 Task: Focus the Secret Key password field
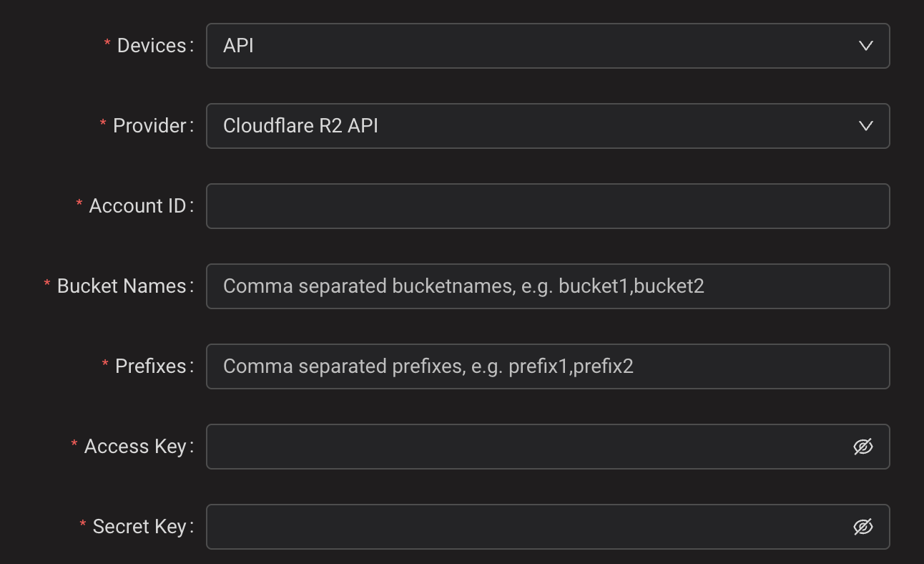tap(526, 527)
